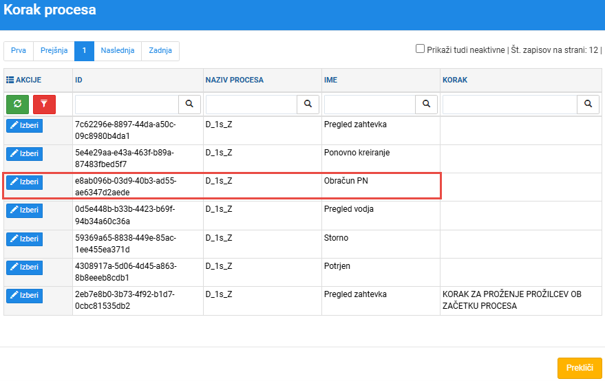Focus the Korak filter input field

[x=510, y=104]
